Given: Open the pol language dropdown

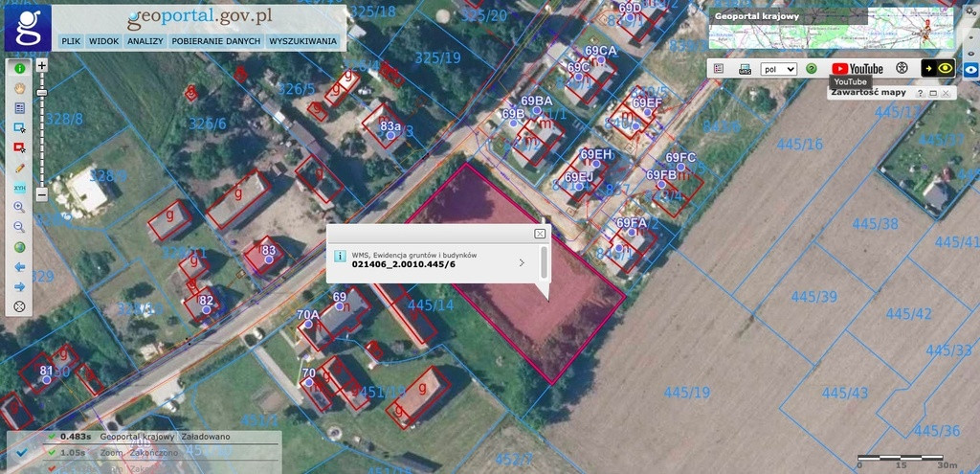Looking at the screenshot, I should click(779, 69).
